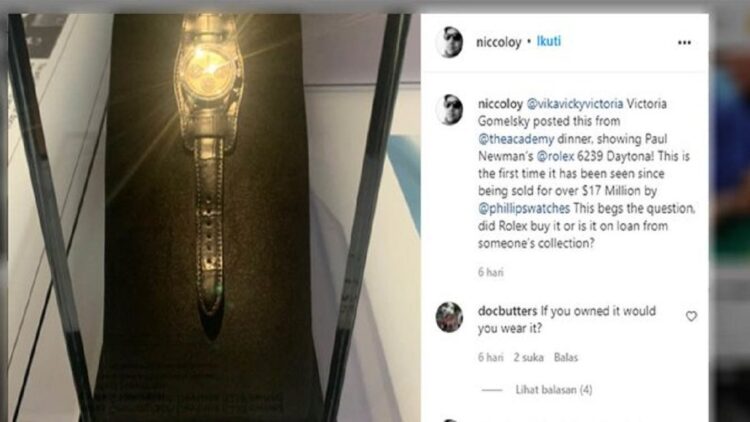Click 6 hari timestamp under docbutters comment
This screenshot has width=750, height=422.
[491, 357]
